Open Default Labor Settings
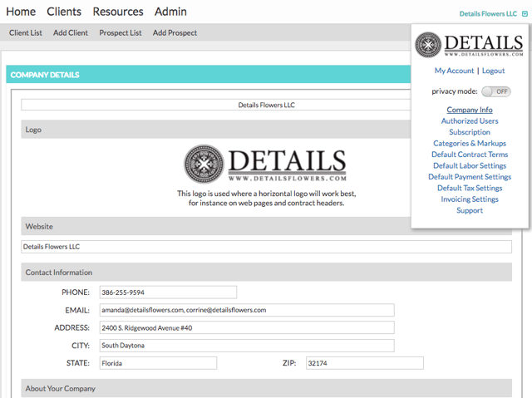The width and height of the screenshot is (532, 398). pyautogui.click(x=470, y=166)
